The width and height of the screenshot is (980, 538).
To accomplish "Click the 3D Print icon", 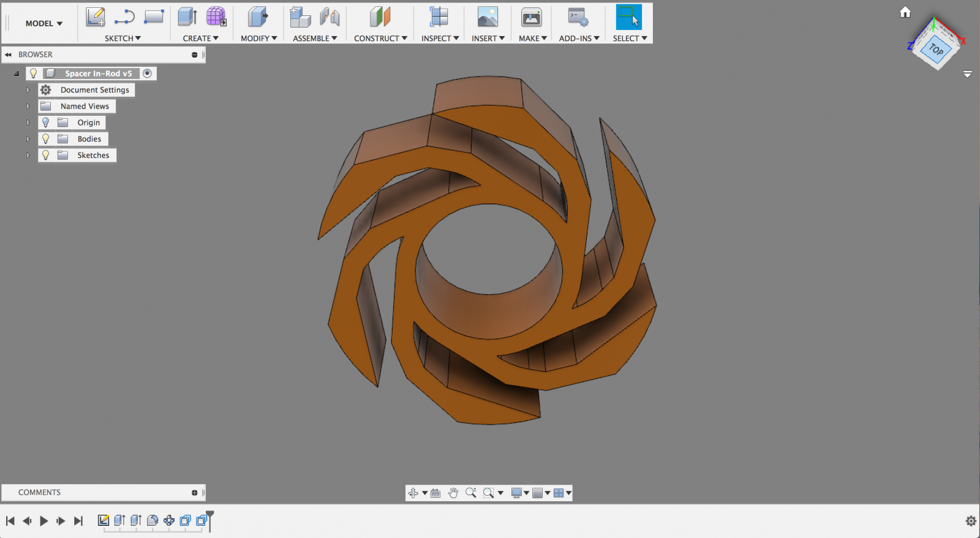I will pyautogui.click(x=531, y=17).
